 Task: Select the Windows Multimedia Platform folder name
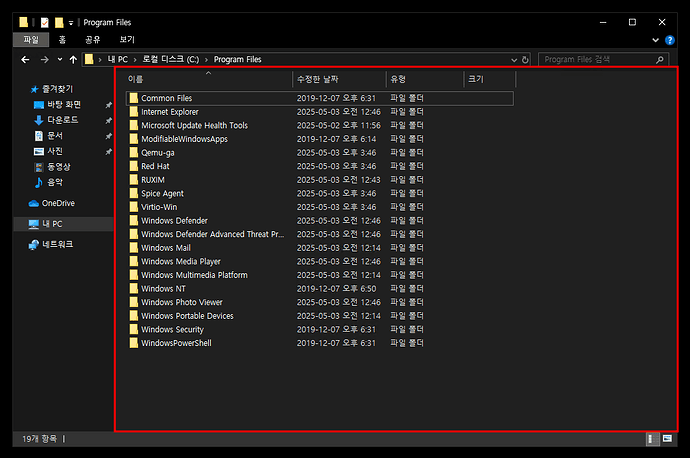coord(194,275)
